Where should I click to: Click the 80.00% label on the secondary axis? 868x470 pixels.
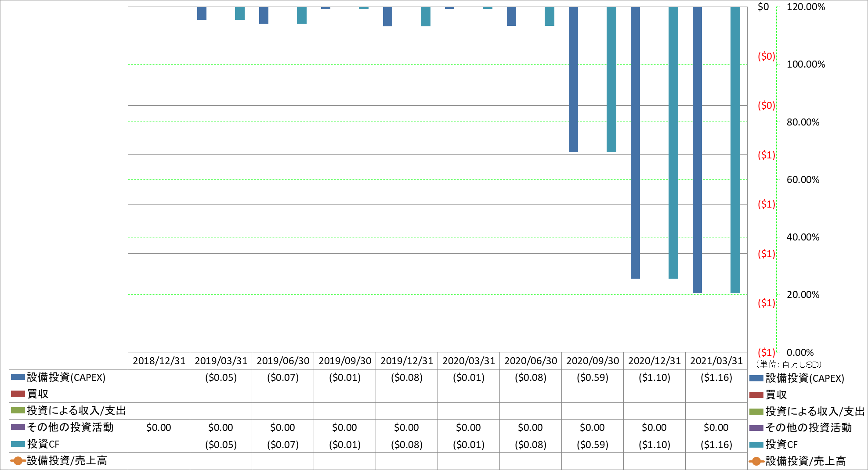pos(803,122)
